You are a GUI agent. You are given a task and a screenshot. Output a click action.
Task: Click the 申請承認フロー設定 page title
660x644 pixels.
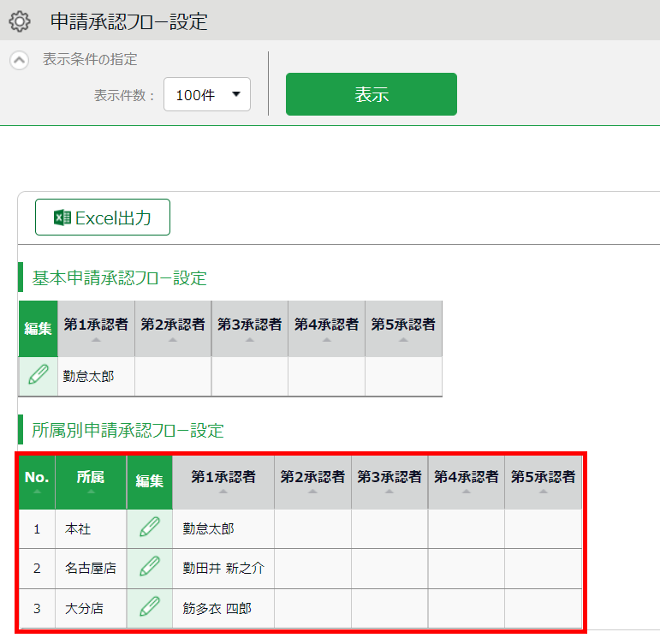(x=129, y=21)
